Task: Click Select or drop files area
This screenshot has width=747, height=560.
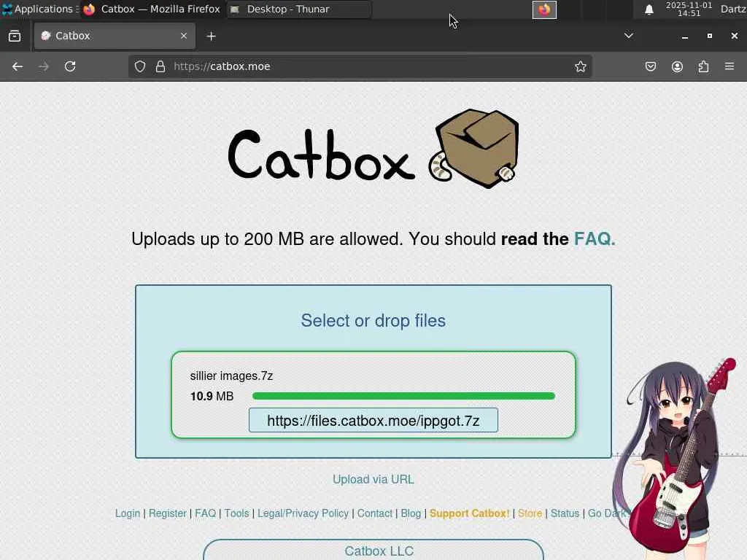Action: click(373, 321)
